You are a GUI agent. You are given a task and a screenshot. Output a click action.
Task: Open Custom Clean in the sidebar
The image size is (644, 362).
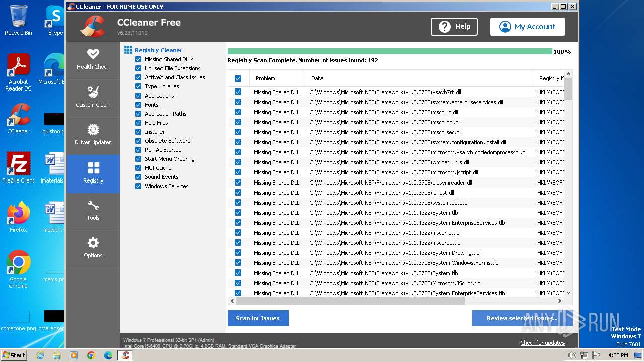click(x=93, y=98)
